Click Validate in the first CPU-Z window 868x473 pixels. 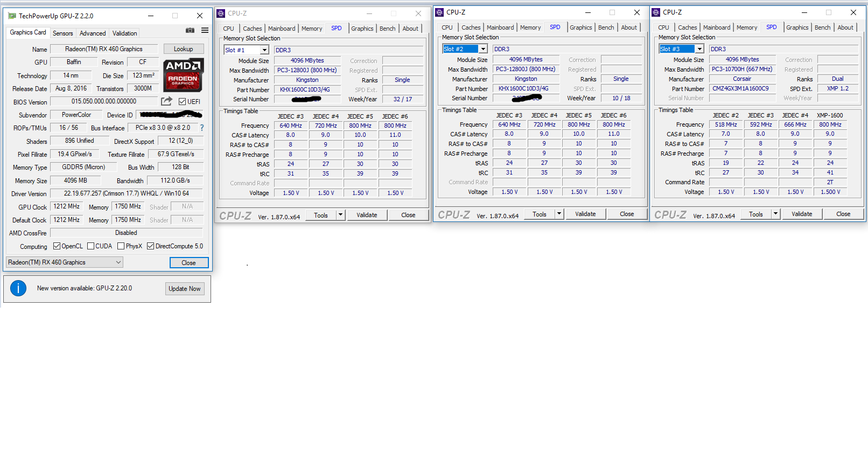367,215
